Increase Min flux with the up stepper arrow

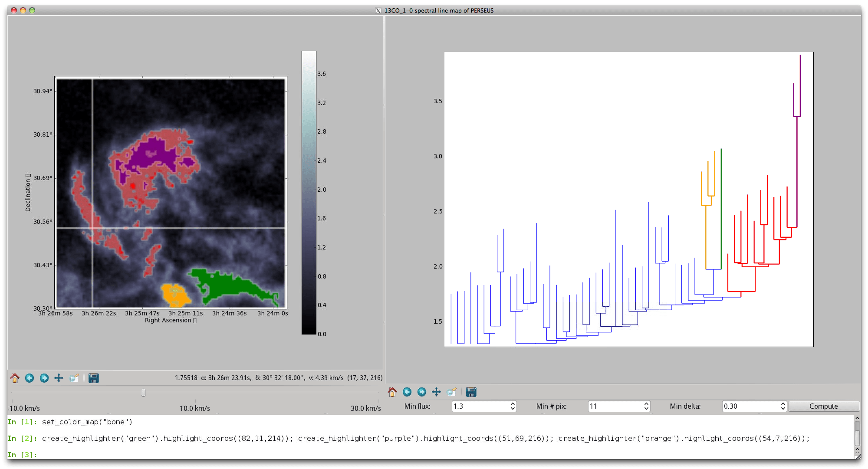pyautogui.click(x=513, y=403)
